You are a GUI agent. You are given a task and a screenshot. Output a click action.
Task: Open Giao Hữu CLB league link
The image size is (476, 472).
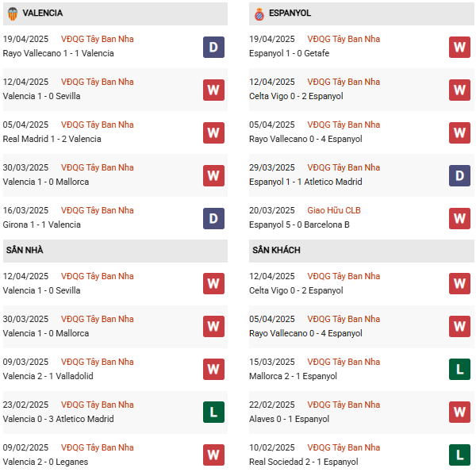coord(336,210)
